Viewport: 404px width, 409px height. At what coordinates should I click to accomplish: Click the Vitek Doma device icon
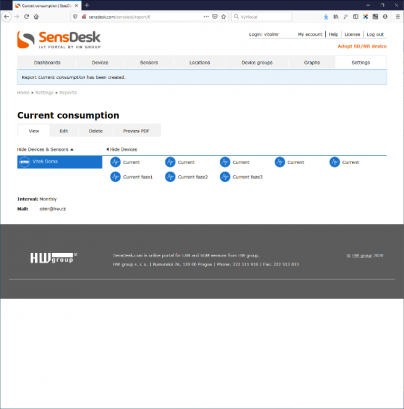point(24,162)
